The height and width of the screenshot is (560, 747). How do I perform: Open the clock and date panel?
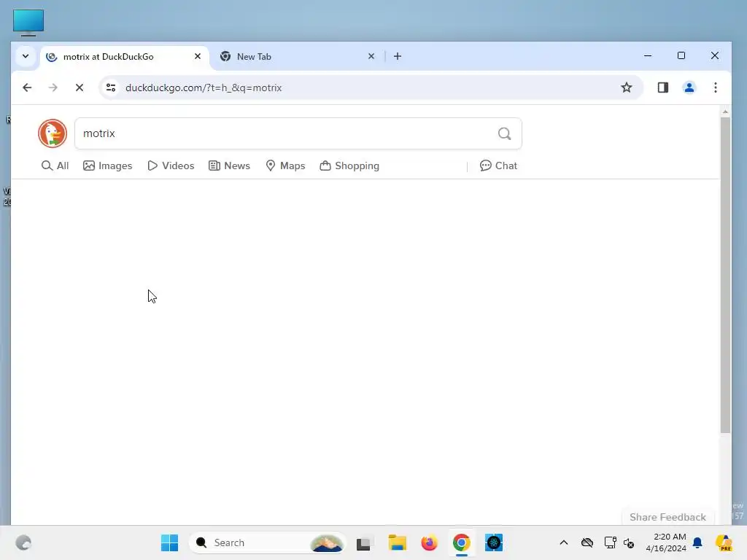pyautogui.click(x=666, y=542)
